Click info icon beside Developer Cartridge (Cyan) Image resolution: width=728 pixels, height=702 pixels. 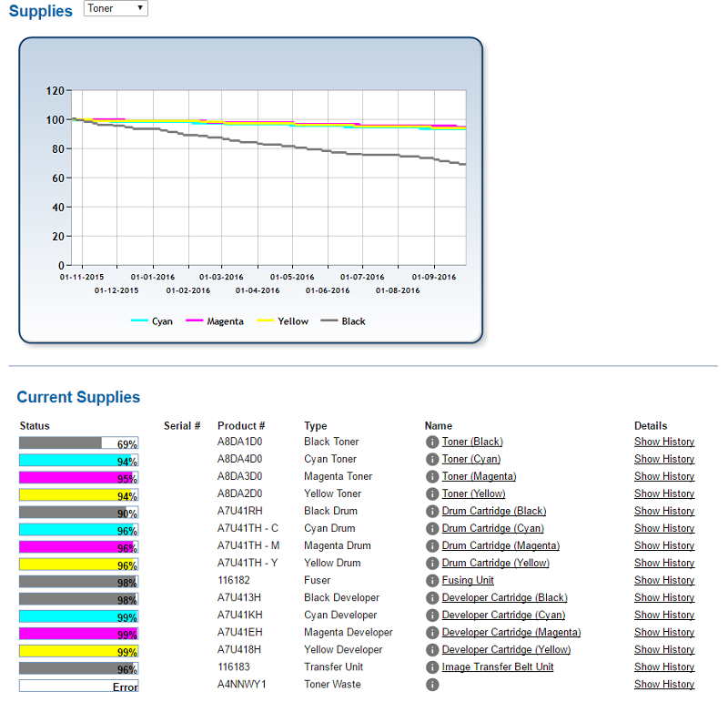coord(431,616)
